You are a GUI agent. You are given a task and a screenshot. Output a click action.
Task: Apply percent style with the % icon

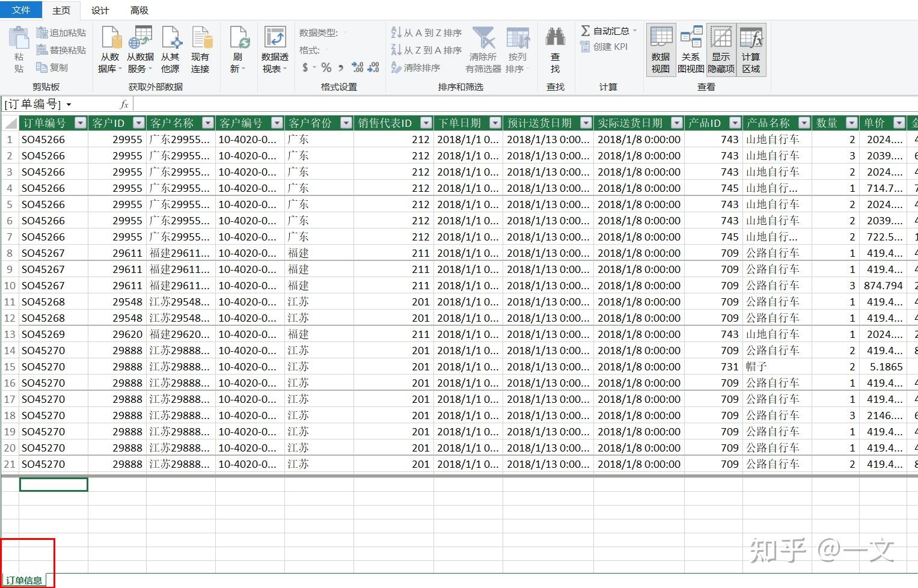click(326, 67)
